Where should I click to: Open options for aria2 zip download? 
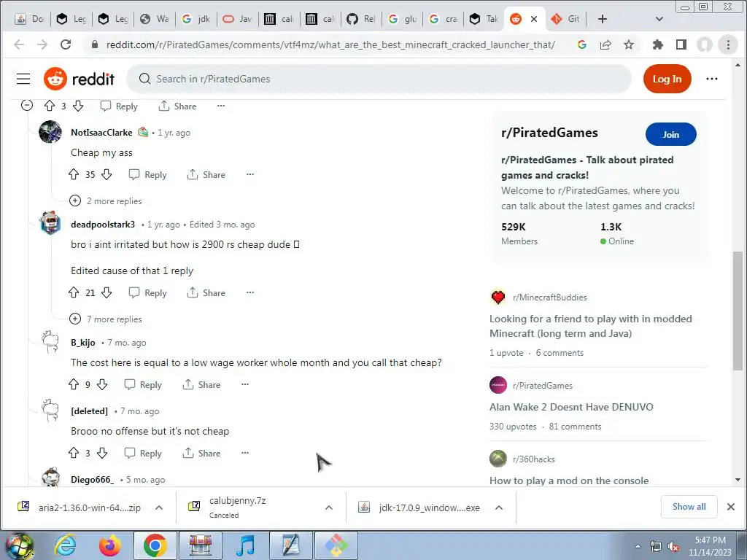click(x=159, y=507)
